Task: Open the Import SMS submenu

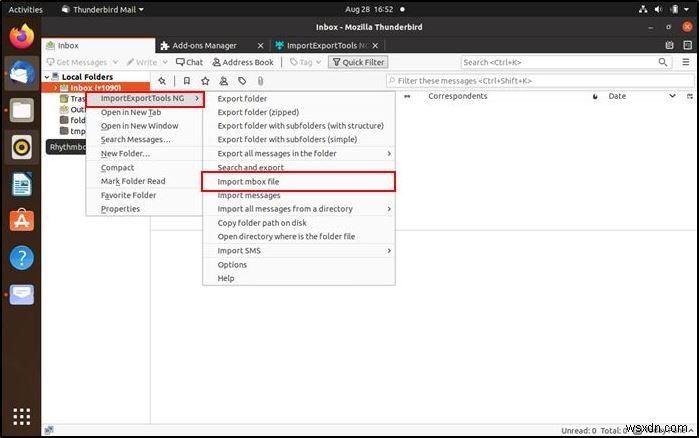Action: tap(299, 251)
